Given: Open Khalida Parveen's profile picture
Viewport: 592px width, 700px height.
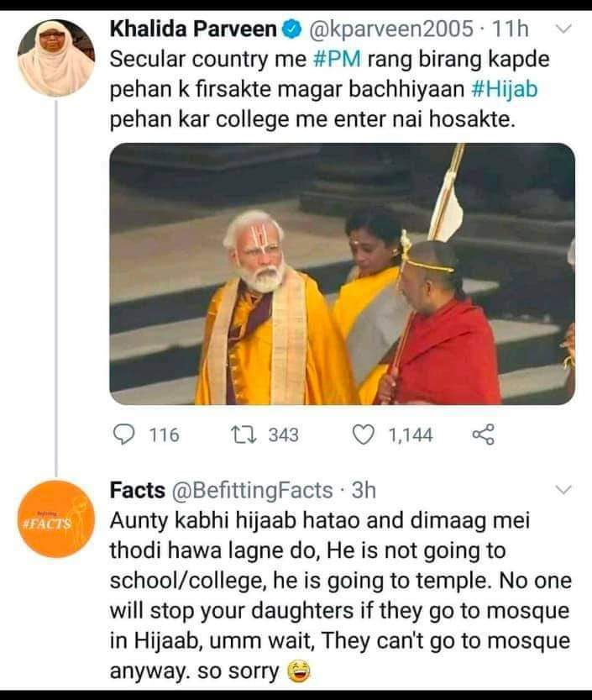Looking at the screenshot, I should click(56, 58).
